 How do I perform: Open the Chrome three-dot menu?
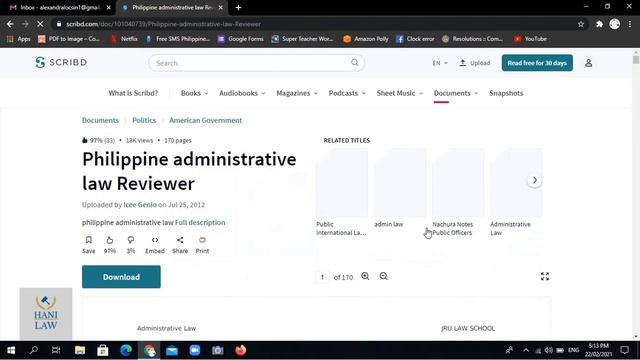click(630, 24)
